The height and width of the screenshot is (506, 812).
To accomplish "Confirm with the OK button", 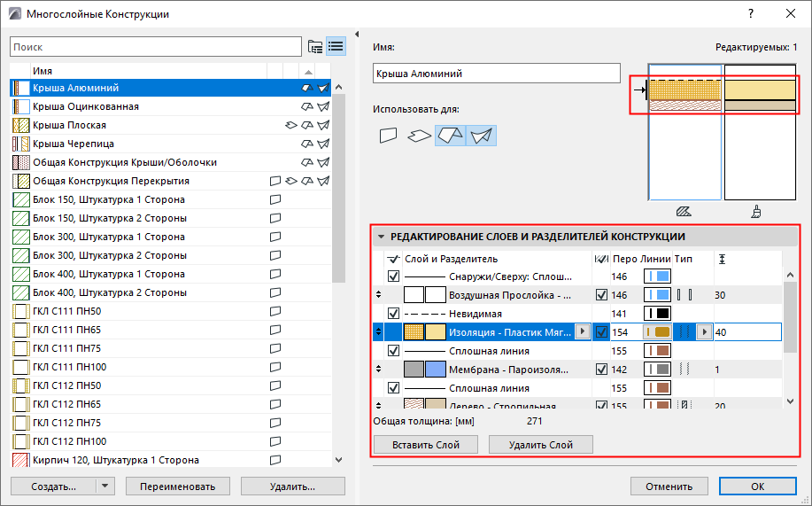I will [x=758, y=487].
